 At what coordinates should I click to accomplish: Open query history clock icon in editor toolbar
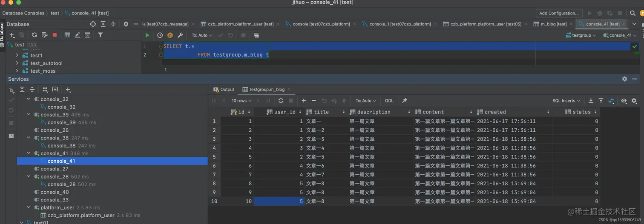click(x=160, y=35)
